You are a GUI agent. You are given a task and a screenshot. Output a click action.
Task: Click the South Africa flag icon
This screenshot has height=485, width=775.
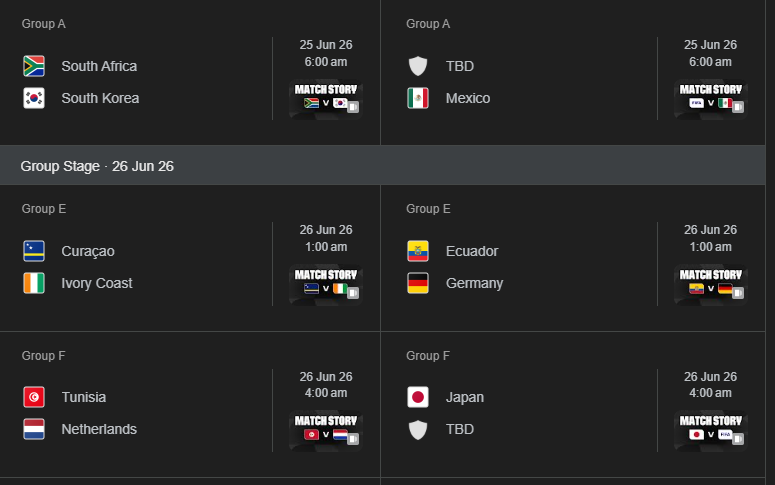tap(34, 66)
